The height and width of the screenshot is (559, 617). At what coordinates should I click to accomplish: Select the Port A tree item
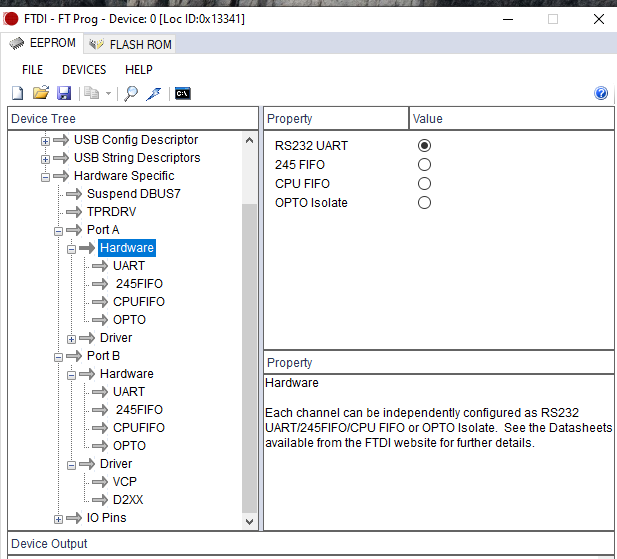pos(103,230)
